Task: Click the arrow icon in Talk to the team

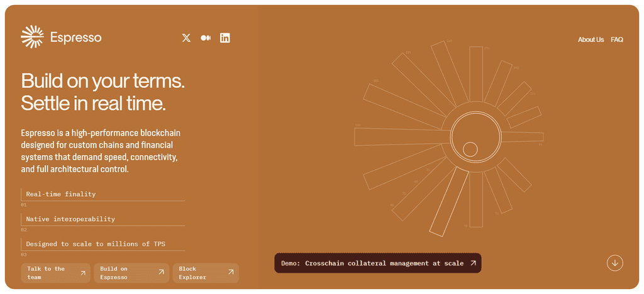Action: (82, 273)
